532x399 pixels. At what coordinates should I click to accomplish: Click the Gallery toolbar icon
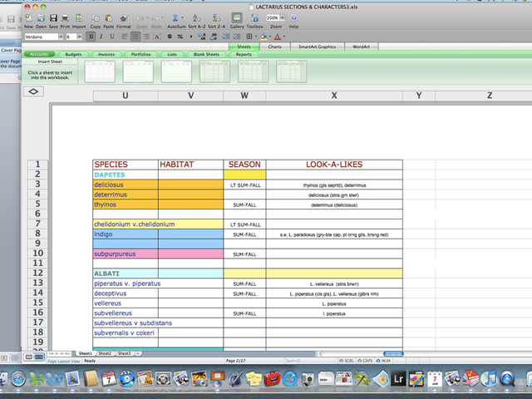(237, 18)
